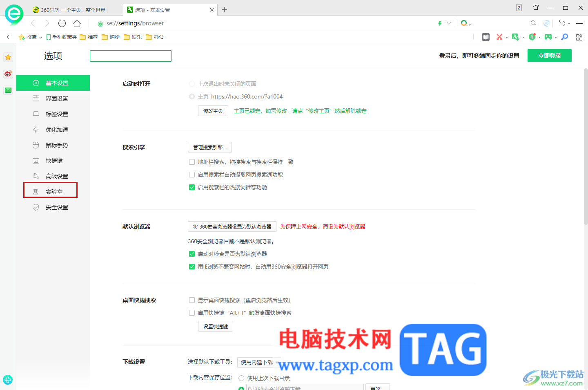This screenshot has width=588, height=390.
Task: Open 界面设置 settings section
Action: point(53,99)
